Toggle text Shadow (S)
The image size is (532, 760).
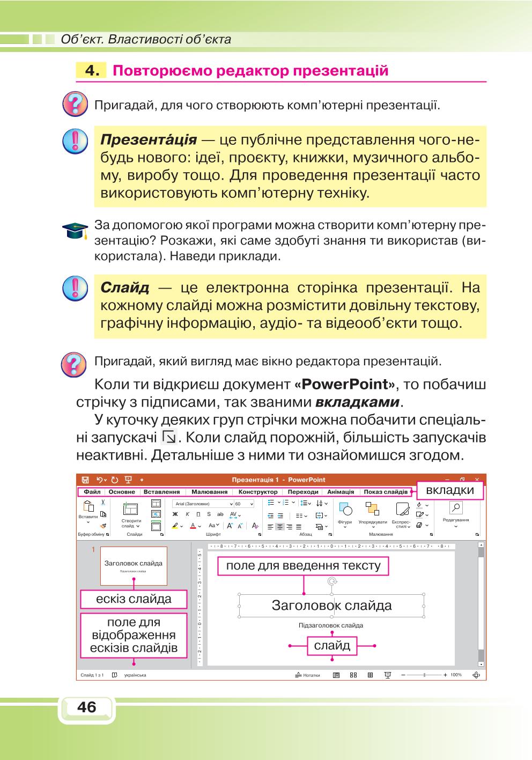pyautogui.click(x=209, y=514)
